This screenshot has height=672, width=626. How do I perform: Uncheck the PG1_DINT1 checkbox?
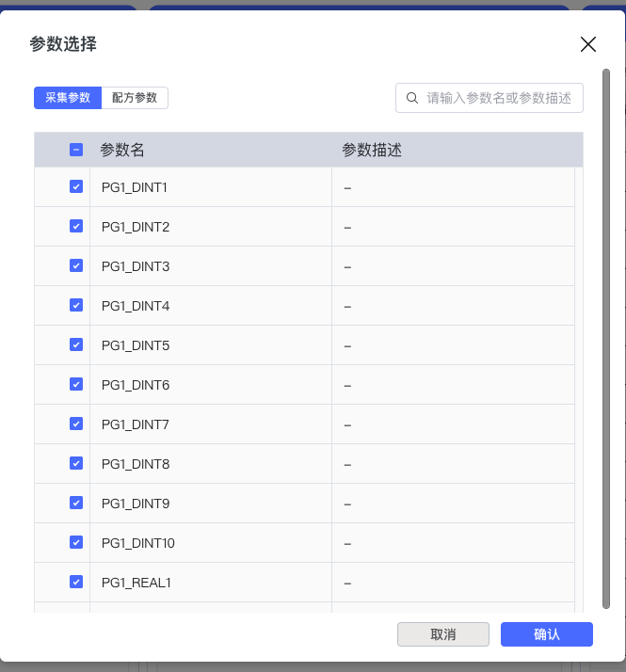click(76, 187)
